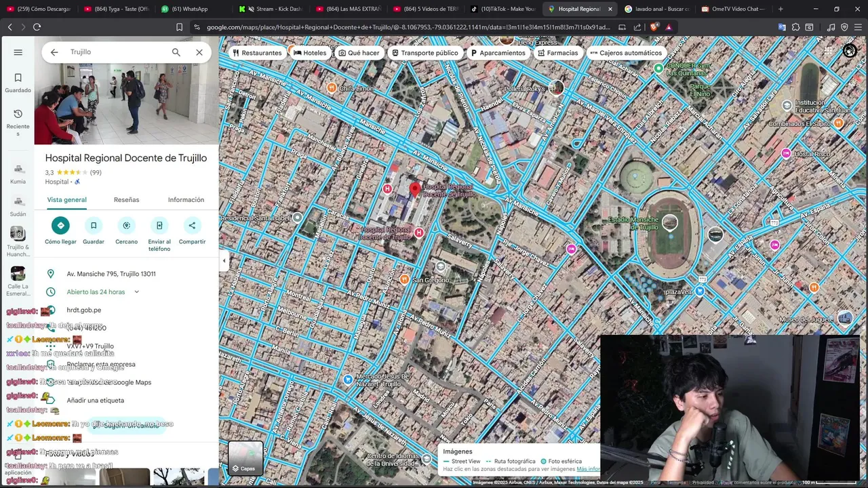Click the Museo del Juguete marker
The width and height of the screenshot is (868, 488).
pos(844,318)
